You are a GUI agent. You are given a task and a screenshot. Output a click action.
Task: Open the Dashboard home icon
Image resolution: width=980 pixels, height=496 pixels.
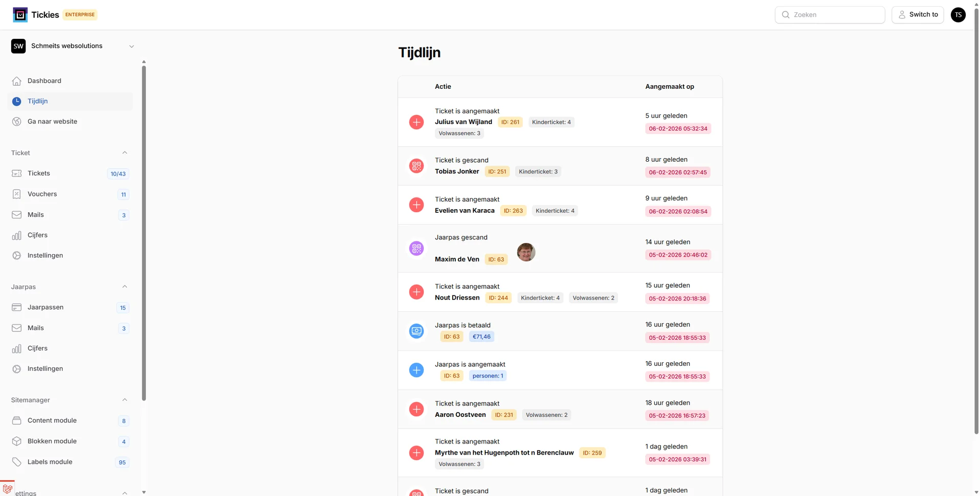(17, 81)
